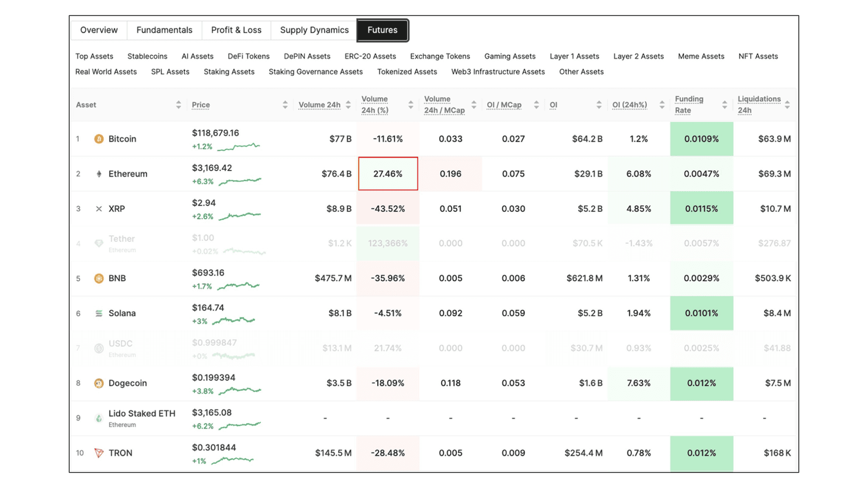The width and height of the screenshot is (868, 488).
Task: Sort by OI (24h%) arrows
Action: point(662,105)
